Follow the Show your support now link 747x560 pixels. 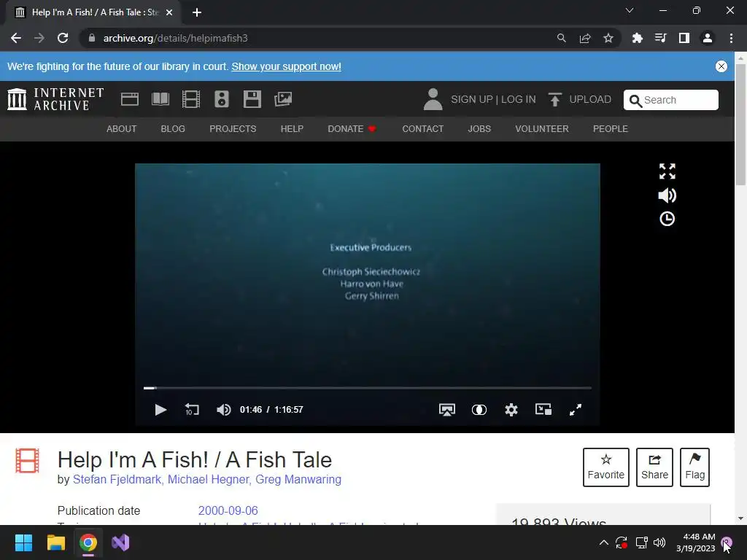click(286, 66)
